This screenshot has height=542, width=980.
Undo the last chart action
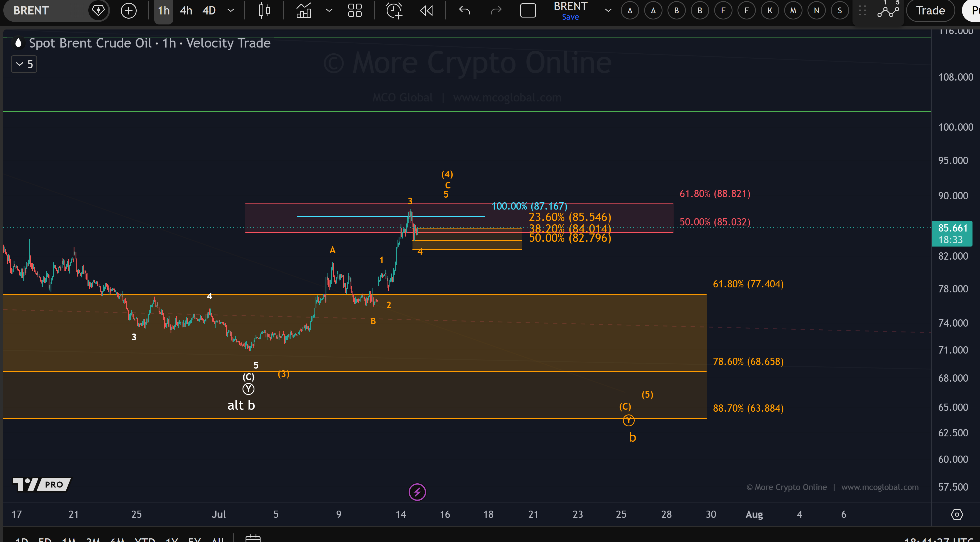464,11
